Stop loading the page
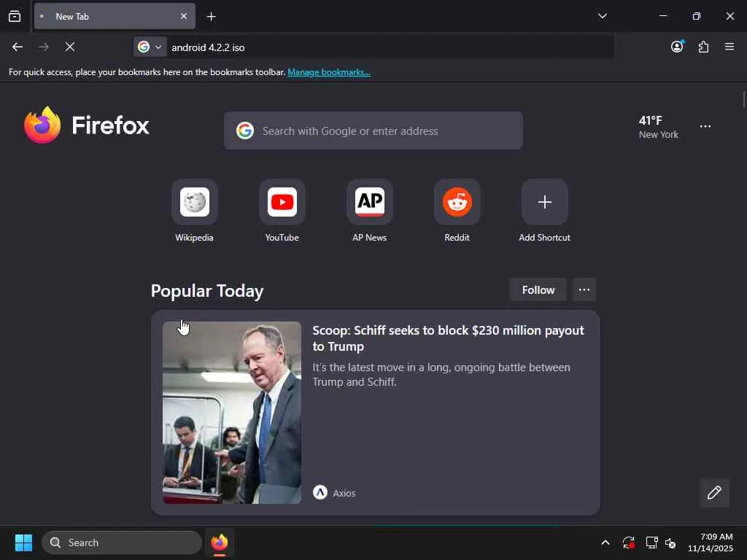 coord(70,47)
